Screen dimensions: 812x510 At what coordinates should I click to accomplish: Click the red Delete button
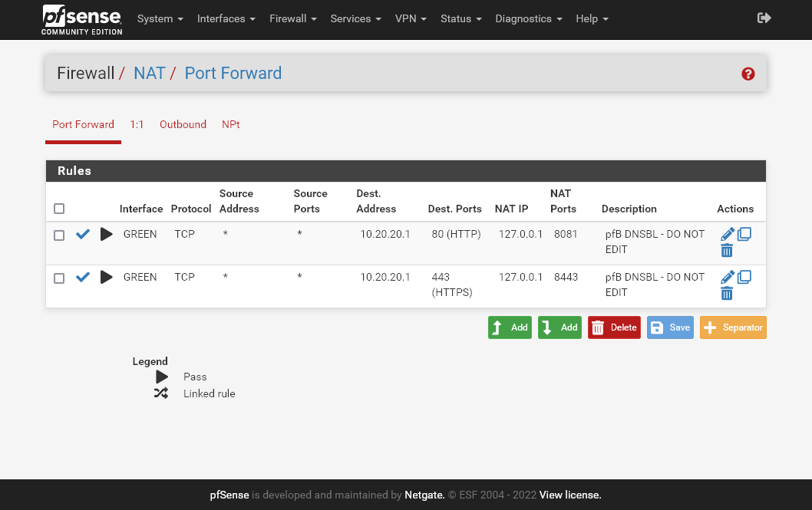click(x=614, y=327)
